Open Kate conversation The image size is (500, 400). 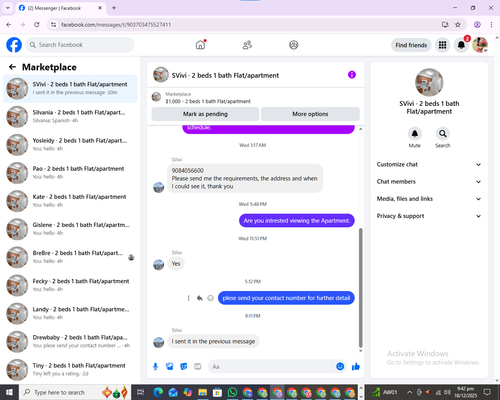70,201
